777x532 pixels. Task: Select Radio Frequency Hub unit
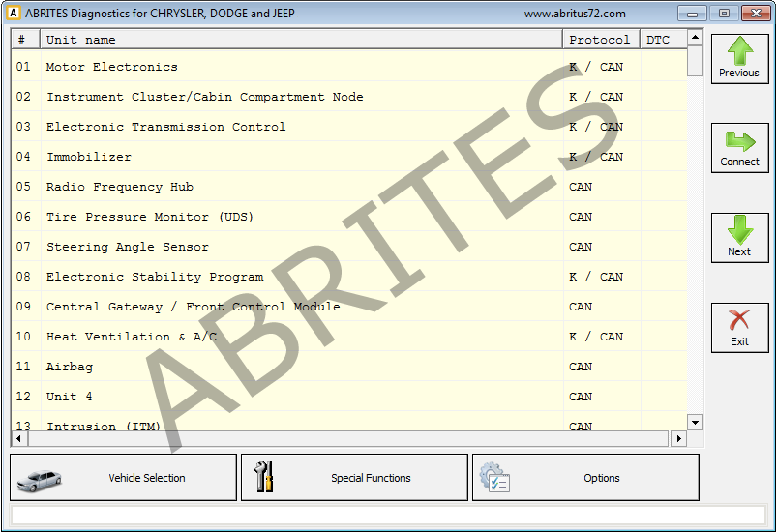pos(349,187)
